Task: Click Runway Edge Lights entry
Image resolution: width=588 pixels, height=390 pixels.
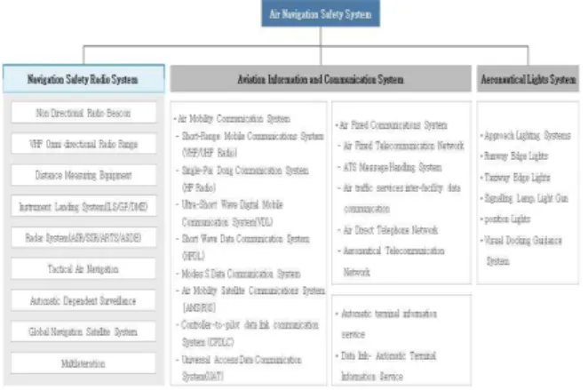Action: (514, 156)
